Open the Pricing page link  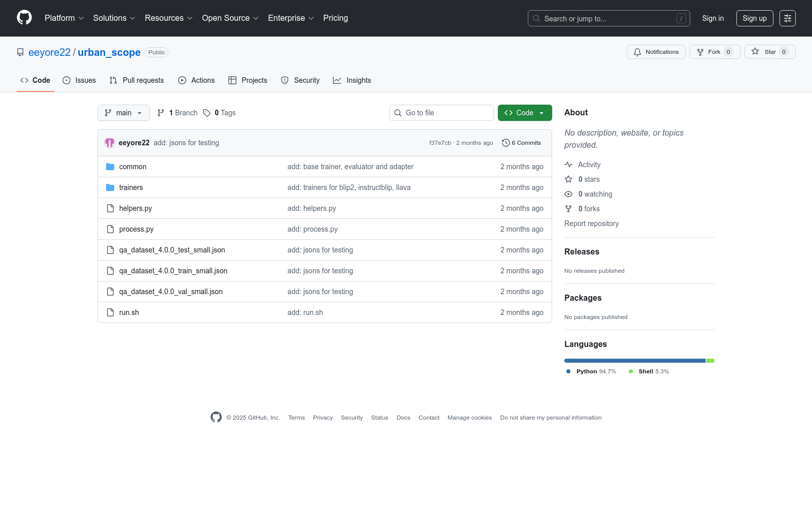[x=335, y=18]
